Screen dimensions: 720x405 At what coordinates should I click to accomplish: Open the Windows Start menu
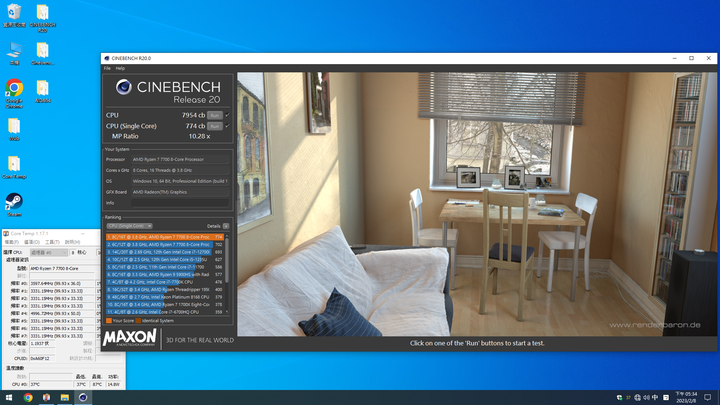(9, 397)
